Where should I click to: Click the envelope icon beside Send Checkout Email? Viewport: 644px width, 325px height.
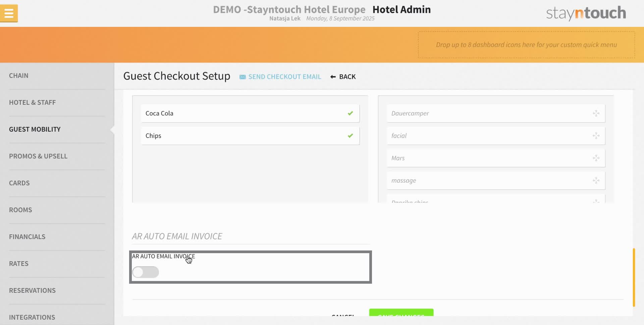(x=242, y=77)
